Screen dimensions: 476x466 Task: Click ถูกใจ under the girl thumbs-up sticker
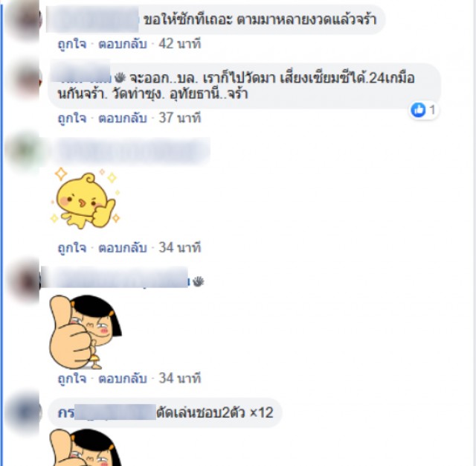(x=72, y=378)
